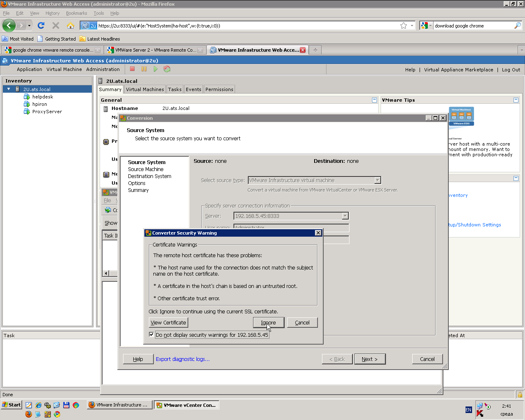Toggle 'Do not display security warnings' checkbox
This screenshot has width=525, height=420.
point(151,335)
